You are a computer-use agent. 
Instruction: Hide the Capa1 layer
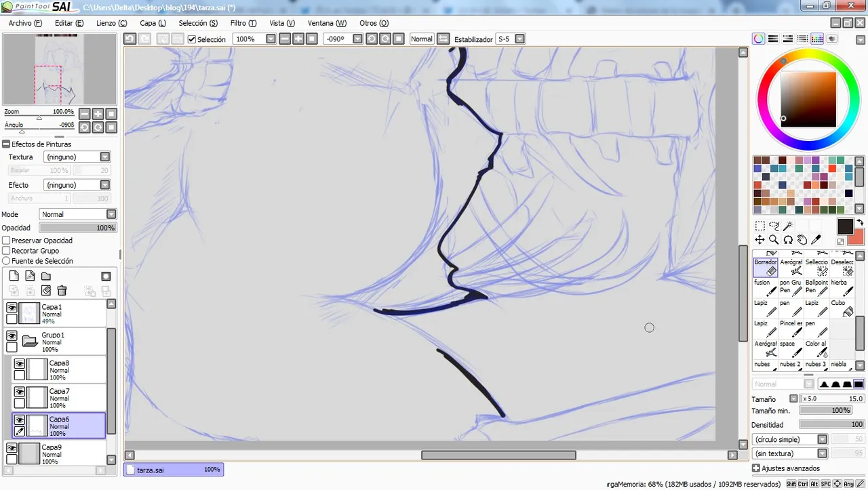click(12, 308)
